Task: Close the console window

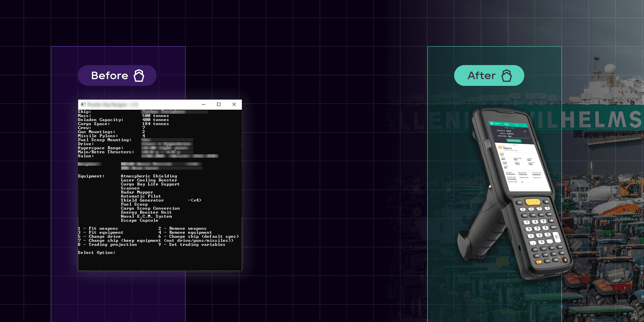Action: coord(234,104)
